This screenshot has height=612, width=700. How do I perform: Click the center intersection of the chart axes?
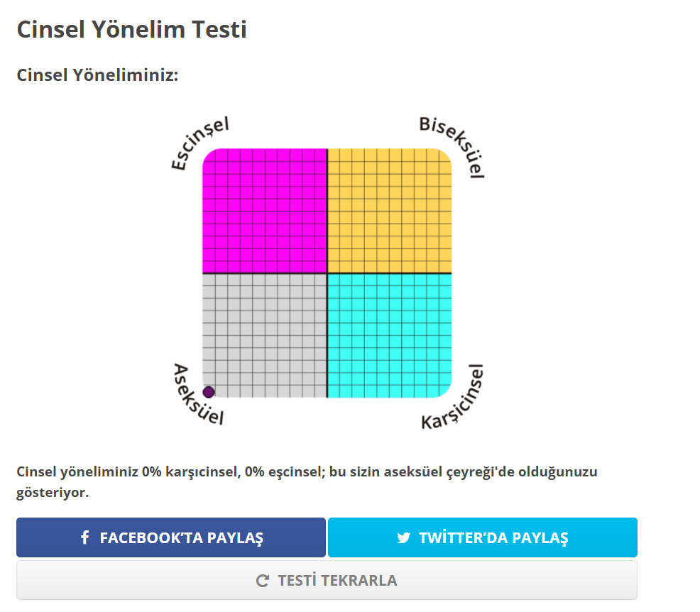[x=327, y=273]
